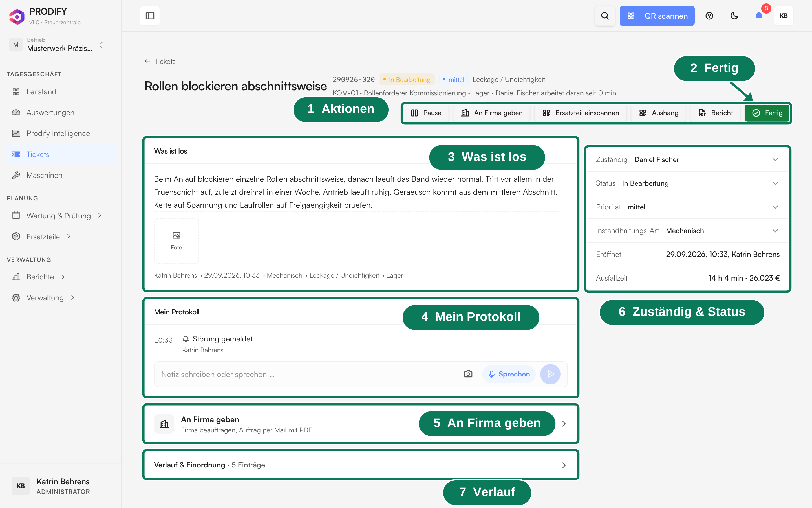
Task: Open the An Firma geben card
Action: [x=361, y=424]
